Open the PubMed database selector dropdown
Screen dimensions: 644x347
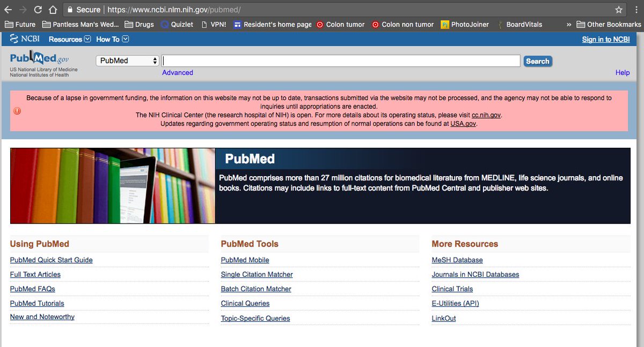pos(128,61)
